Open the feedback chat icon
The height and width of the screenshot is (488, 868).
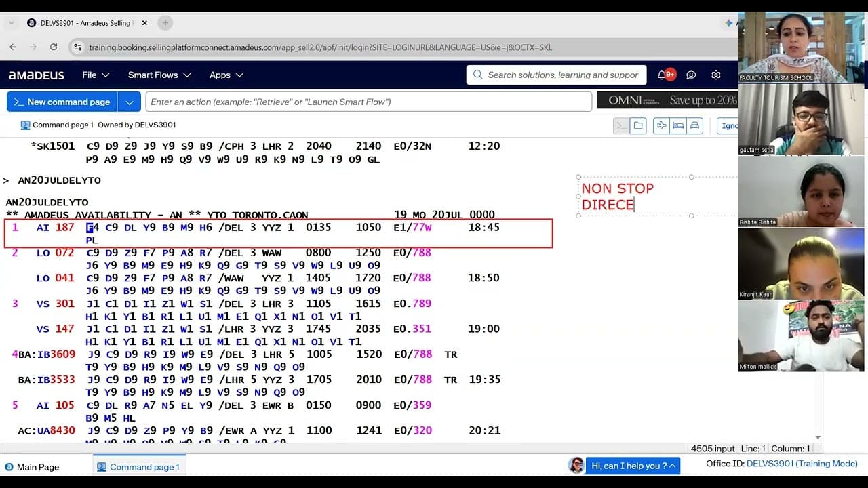691,75
